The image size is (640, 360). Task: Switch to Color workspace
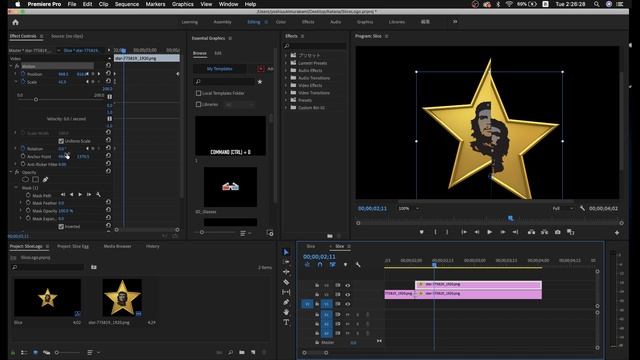281,22
